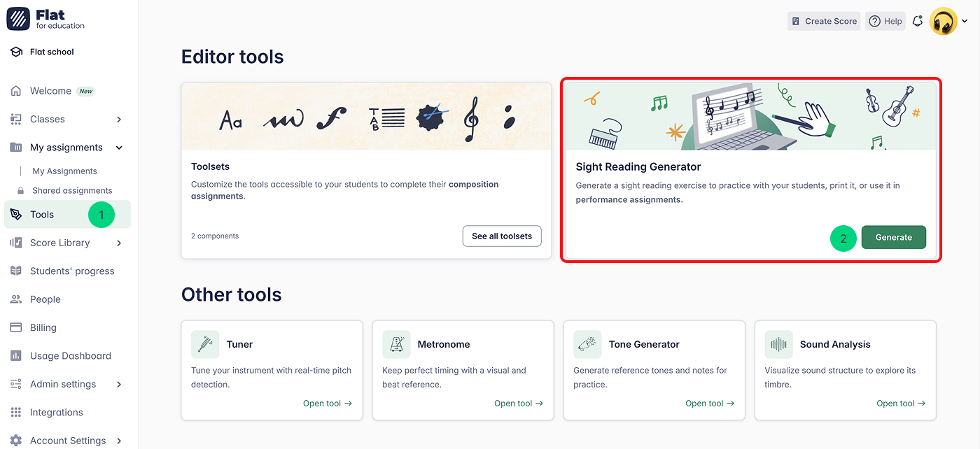Click the Sight Reading Generator banner image
980x449 pixels.
point(750,116)
